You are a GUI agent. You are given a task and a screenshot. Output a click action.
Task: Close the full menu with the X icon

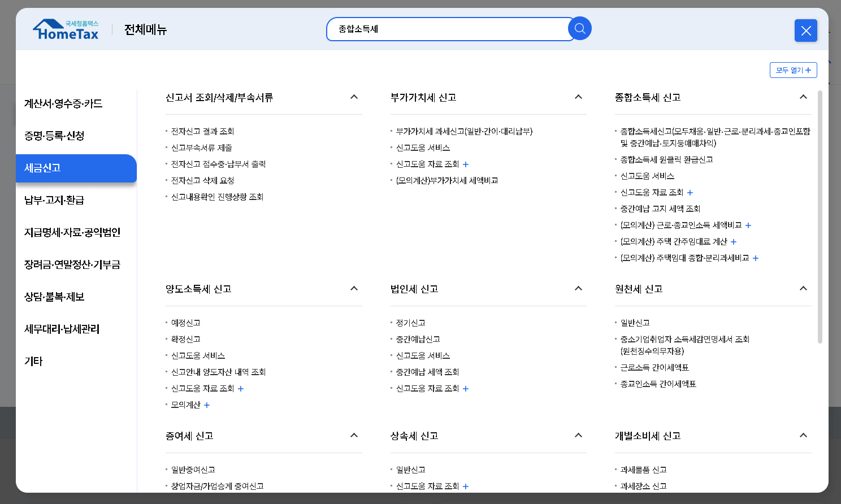(x=806, y=31)
